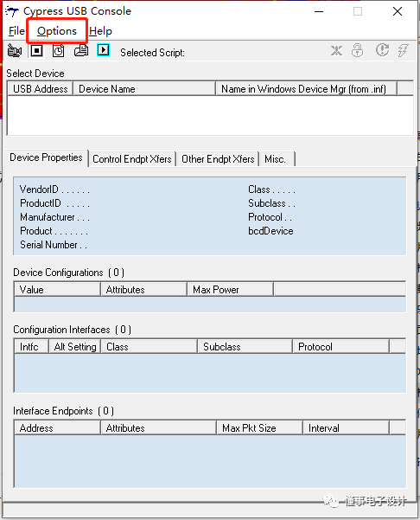Click the record script camera icon
The image size is (420, 520).
tap(14, 51)
